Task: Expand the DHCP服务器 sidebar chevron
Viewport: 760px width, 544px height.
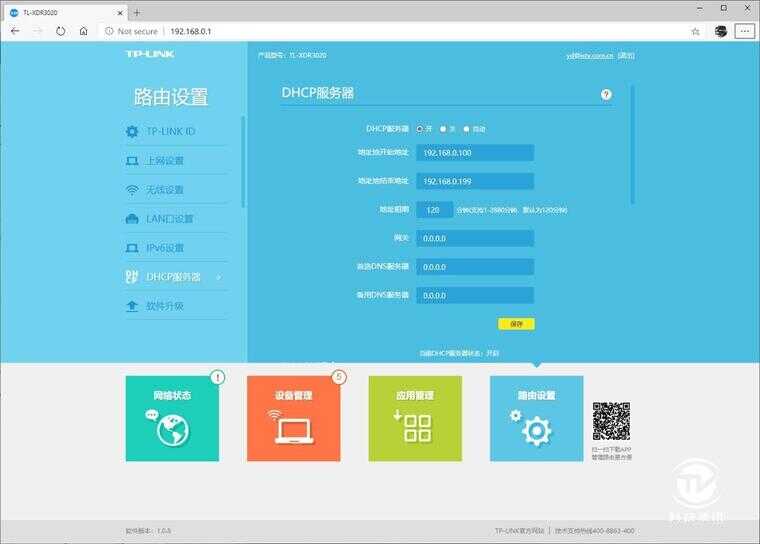Action: [218, 277]
